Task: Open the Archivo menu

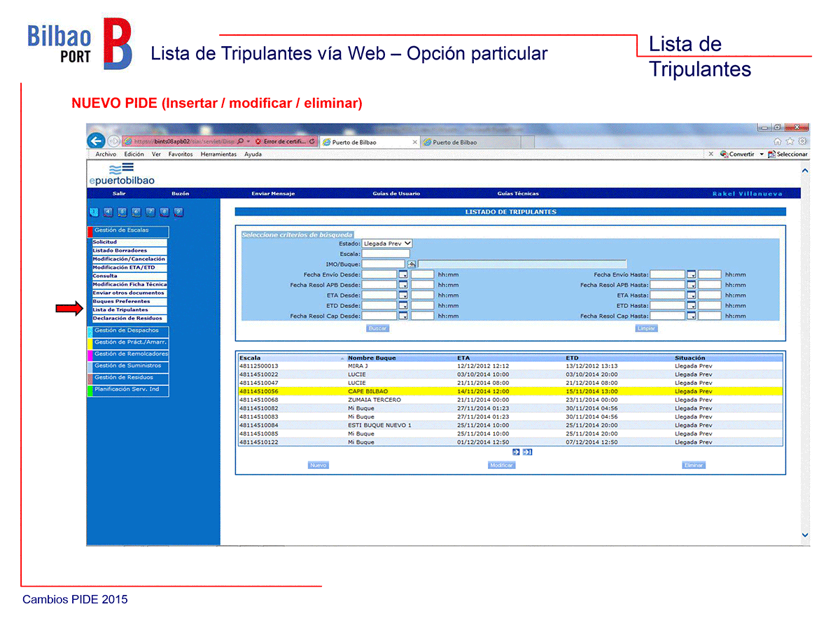Action: 106,154
